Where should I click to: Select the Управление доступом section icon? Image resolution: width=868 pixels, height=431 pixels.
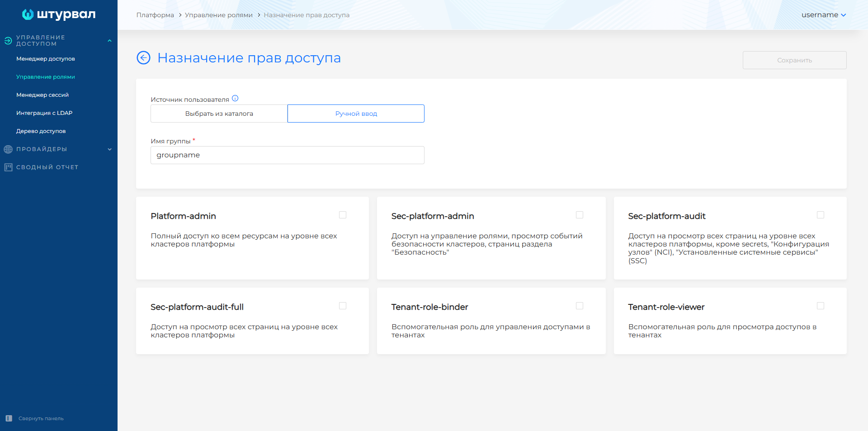(8, 41)
